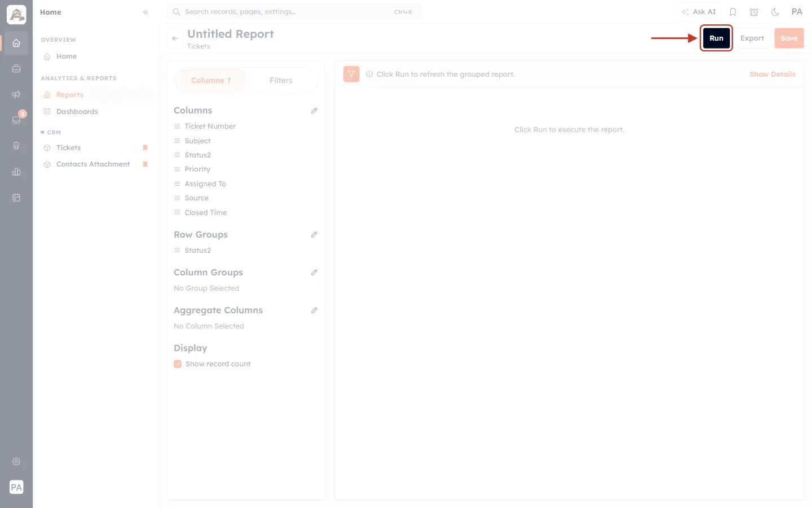This screenshot has height=508, width=812.
Task: Open the PA avatar at the sidebar bottom
Action: coord(16,487)
